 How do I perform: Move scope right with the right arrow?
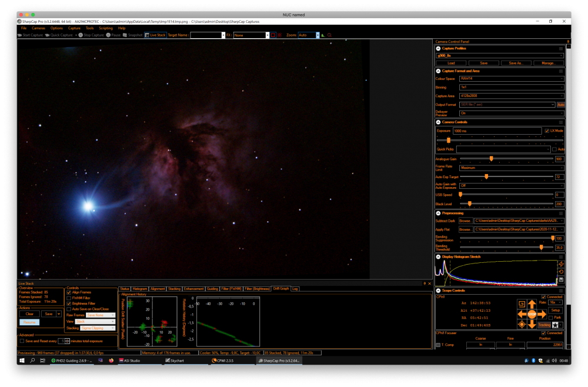coord(542,314)
